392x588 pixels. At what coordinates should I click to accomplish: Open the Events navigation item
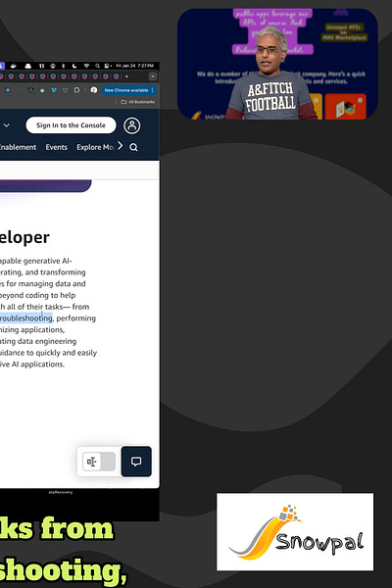click(x=56, y=147)
